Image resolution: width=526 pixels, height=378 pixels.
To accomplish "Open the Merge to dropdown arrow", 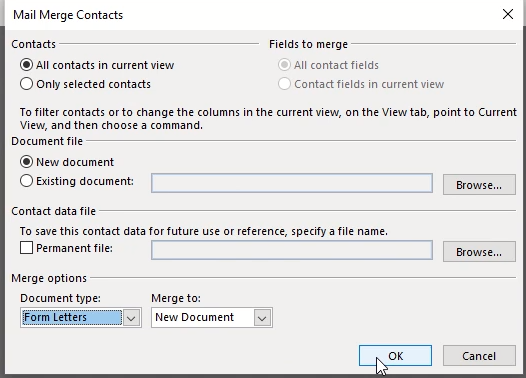I will (x=262, y=318).
